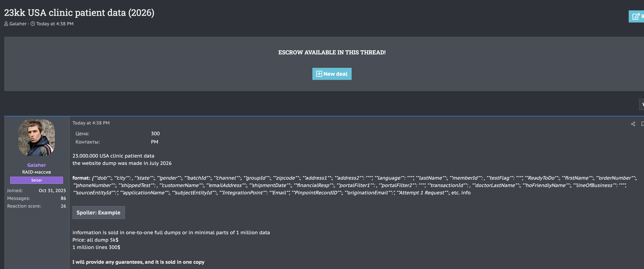This screenshot has height=269, width=644.
Task: Open the Reaction score value 26
Action: (x=63, y=206)
